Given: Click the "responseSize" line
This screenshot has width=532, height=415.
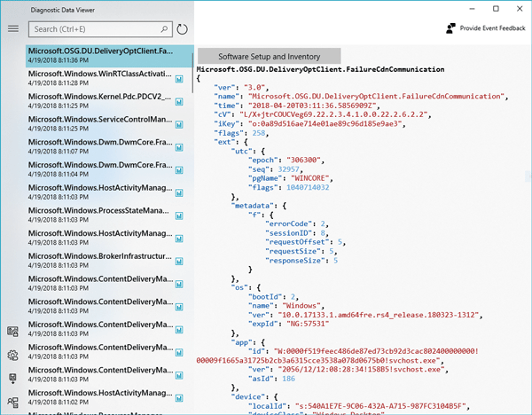Looking at the screenshot, I should click(x=301, y=261).
